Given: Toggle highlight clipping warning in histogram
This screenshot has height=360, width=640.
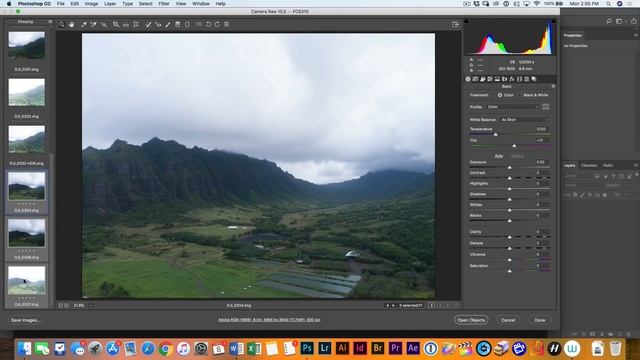Looking at the screenshot, I should click(553, 21).
